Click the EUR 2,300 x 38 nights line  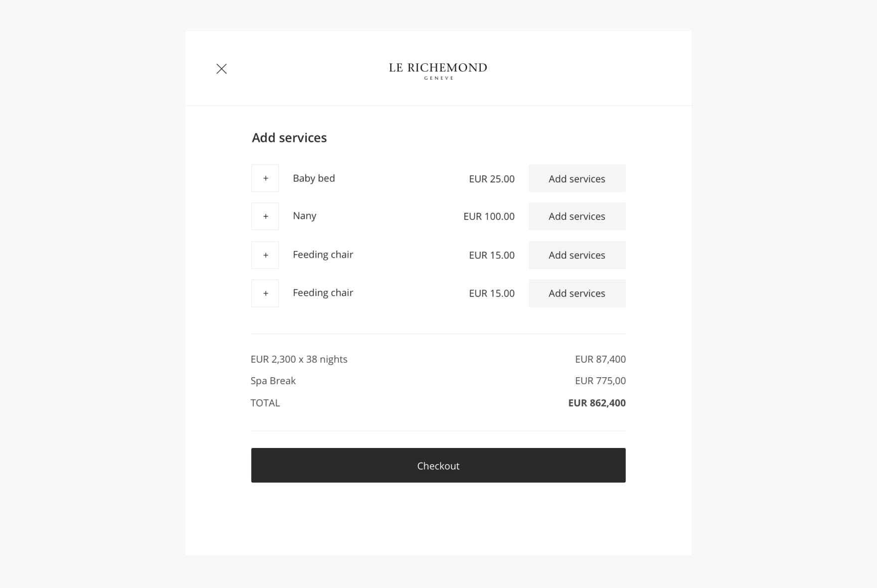[x=299, y=359]
